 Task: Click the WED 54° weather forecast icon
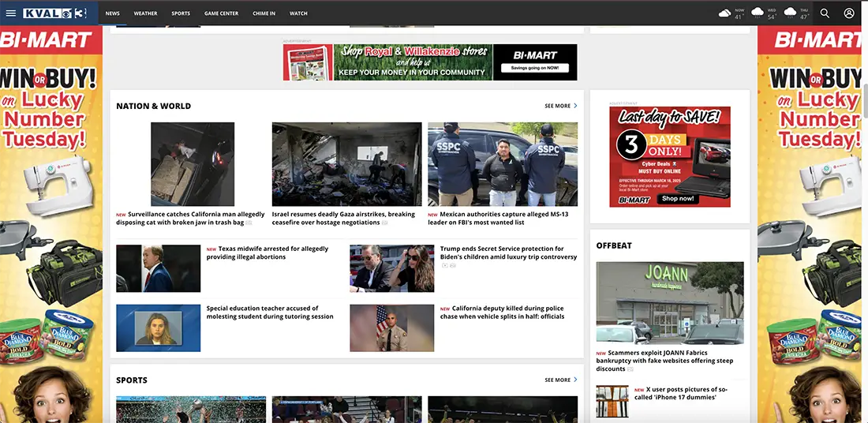[x=758, y=12]
